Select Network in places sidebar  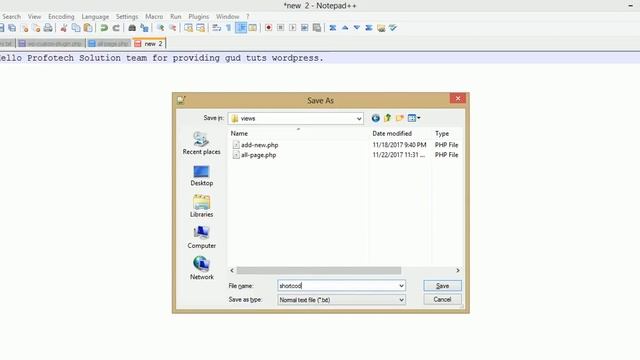(201, 268)
